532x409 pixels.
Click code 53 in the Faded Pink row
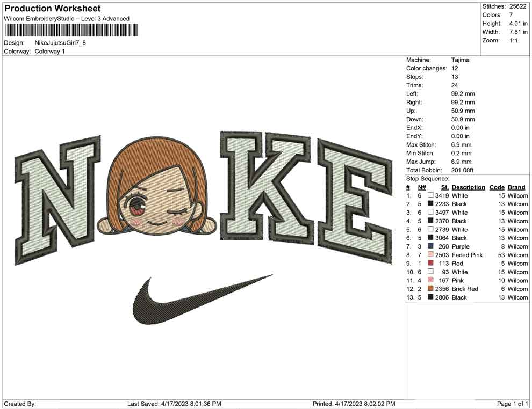[501, 255]
